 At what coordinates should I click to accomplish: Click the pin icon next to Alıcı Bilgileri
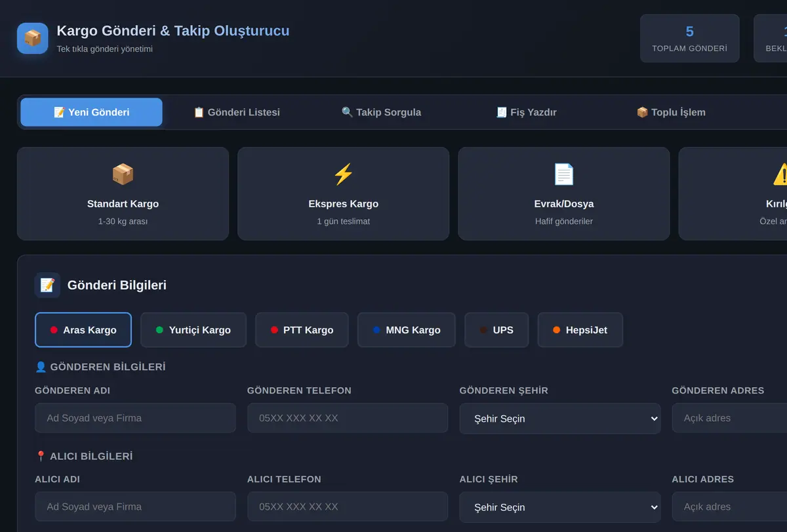41,456
